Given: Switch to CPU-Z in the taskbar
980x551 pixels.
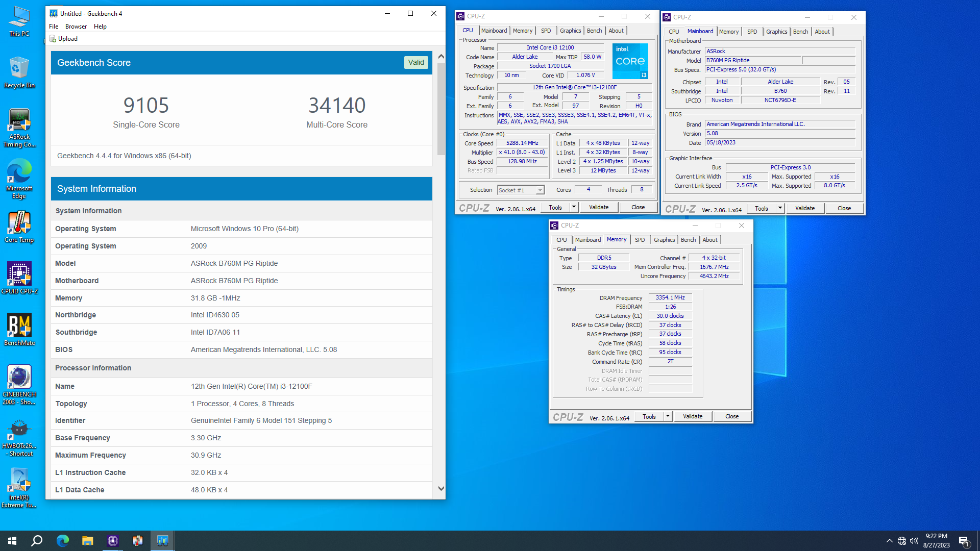Looking at the screenshot, I should [x=113, y=541].
